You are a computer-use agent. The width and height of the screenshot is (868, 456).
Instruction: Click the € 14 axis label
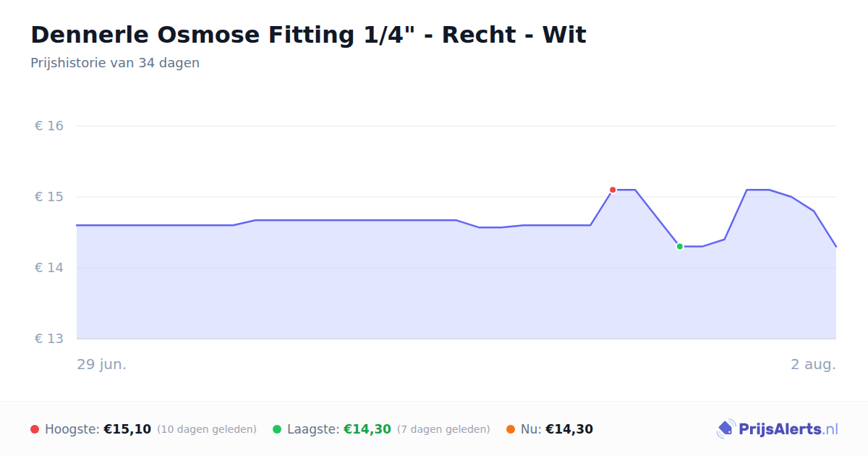49,268
